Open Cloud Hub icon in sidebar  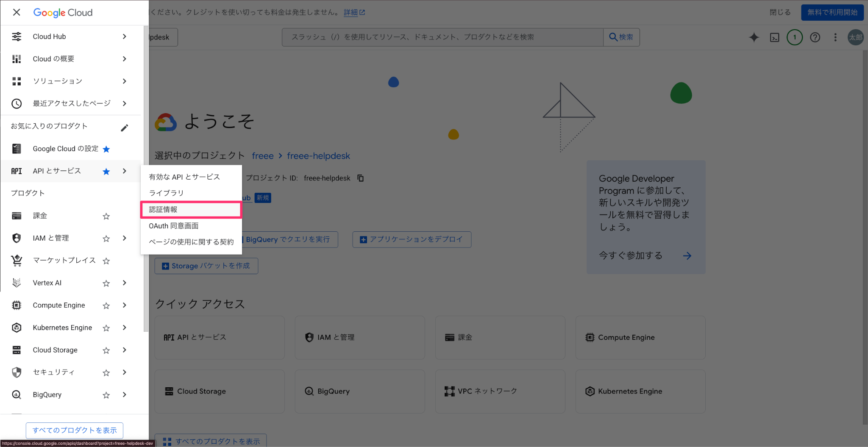[x=17, y=36]
